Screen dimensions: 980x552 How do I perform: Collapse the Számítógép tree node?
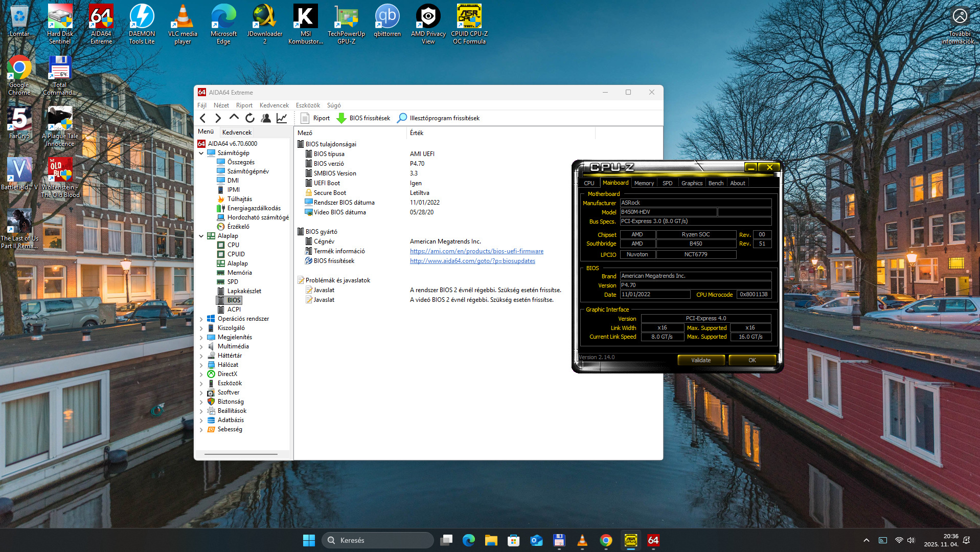tap(201, 153)
